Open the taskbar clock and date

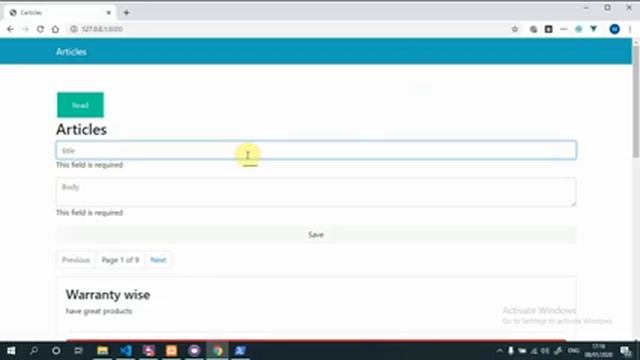[x=598, y=351]
